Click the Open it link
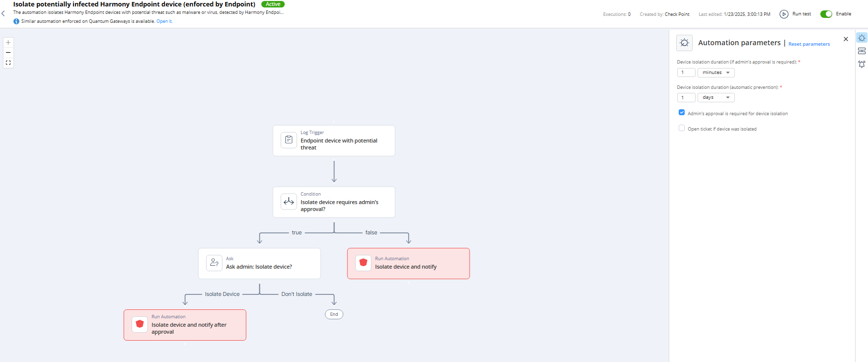Image resolution: width=868 pixels, height=362 pixels. click(x=164, y=21)
